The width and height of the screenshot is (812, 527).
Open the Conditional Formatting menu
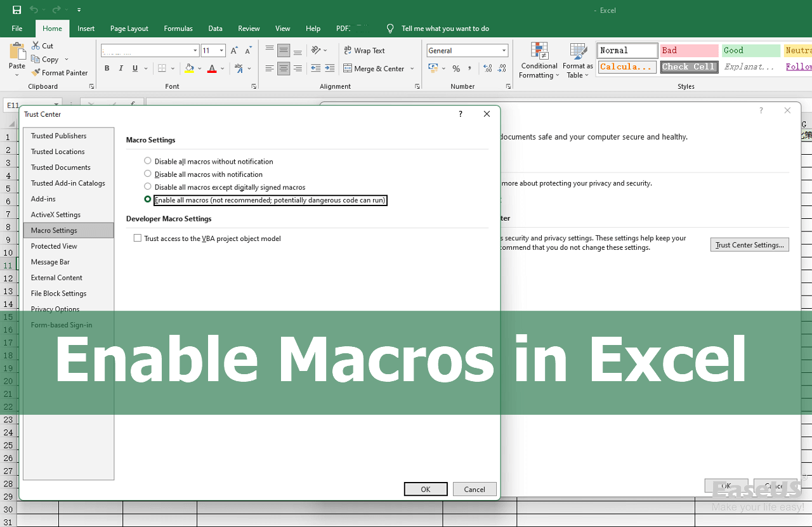(x=539, y=61)
